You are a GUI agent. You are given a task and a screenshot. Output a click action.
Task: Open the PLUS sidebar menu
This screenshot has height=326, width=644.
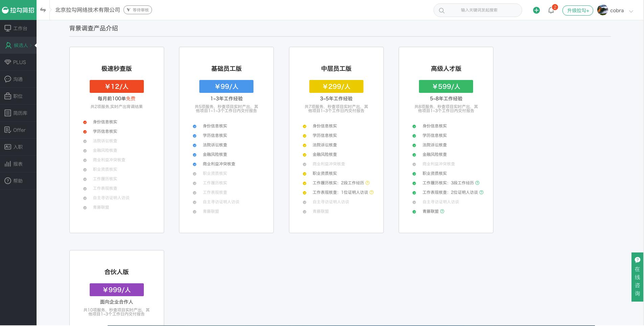pyautogui.click(x=18, y=62)
